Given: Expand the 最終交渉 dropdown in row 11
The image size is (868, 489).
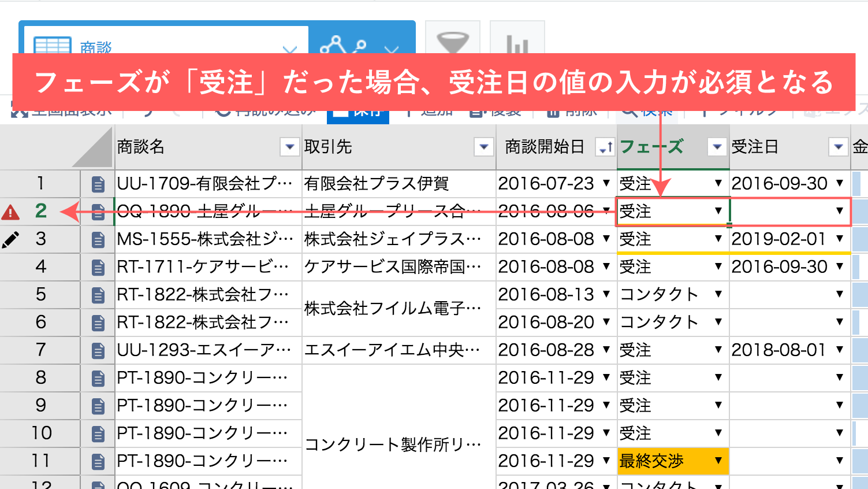Looking at the screenshot, I should tap(718, 461).
